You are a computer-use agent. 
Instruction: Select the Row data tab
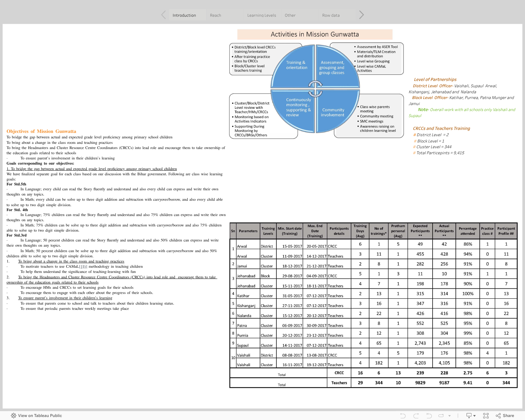[x=331, y=15]
